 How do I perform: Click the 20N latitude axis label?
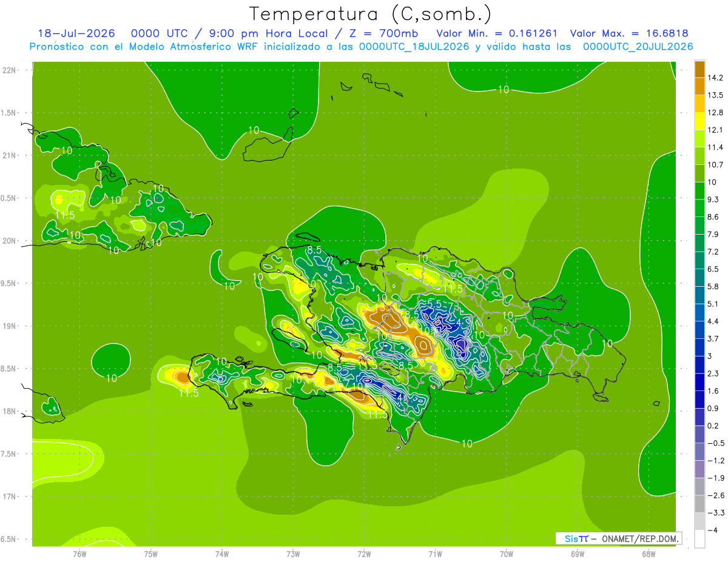coord(9,241)
